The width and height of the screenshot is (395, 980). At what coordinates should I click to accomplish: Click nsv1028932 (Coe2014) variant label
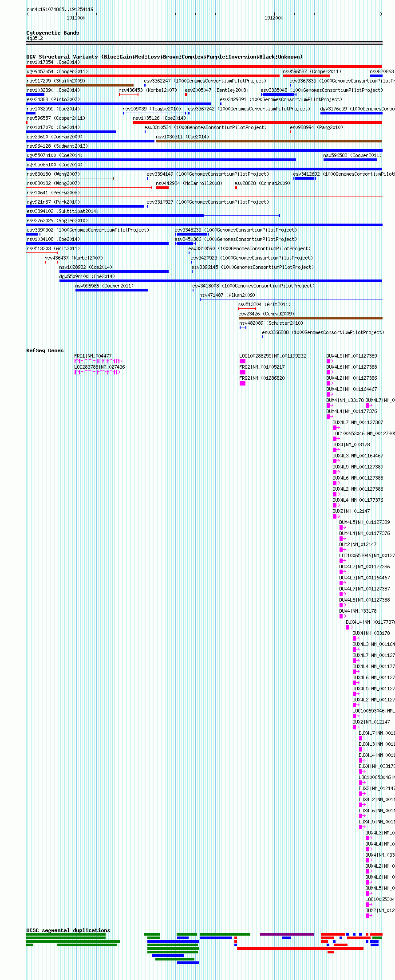click(x=86, y=267)
